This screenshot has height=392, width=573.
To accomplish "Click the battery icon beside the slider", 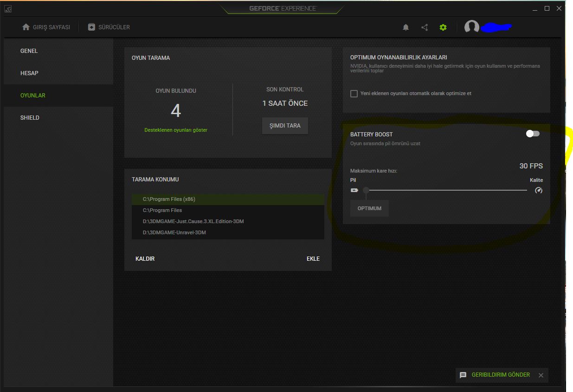I will point(354,190).
